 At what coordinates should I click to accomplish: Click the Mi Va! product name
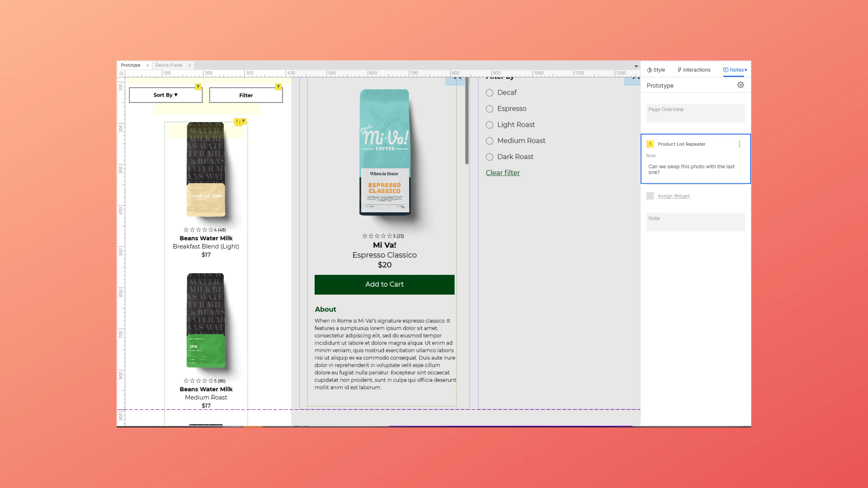click(384, 245)
